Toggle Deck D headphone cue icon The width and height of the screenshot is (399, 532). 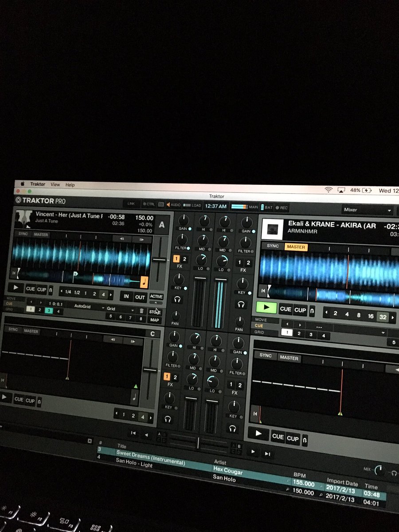(233, 428)
